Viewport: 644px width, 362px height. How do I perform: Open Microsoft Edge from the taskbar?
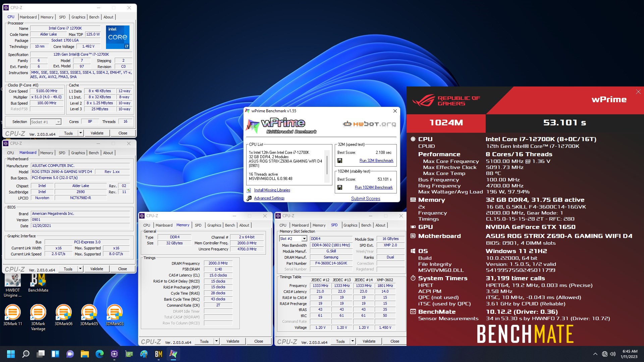click(100, 354)
